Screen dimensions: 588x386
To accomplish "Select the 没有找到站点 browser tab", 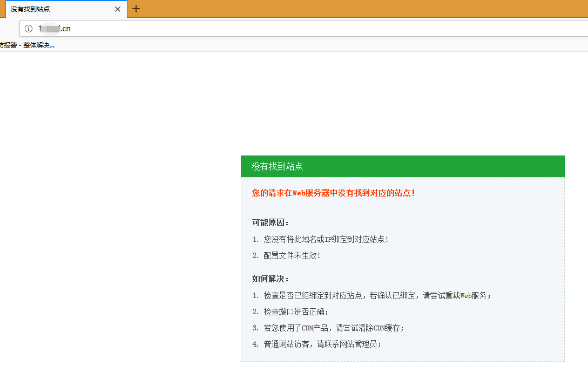I will pos(66,9).
